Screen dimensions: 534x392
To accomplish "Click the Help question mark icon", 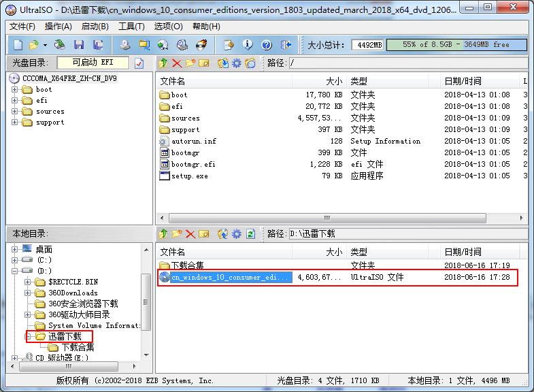I will (267, 45).
